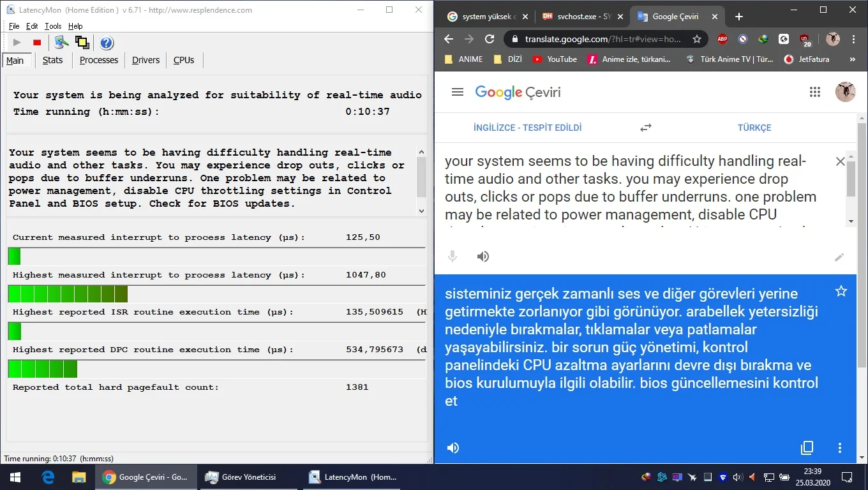Listen to the source text
The image size is (868, 490).
(x=483, y=256)
